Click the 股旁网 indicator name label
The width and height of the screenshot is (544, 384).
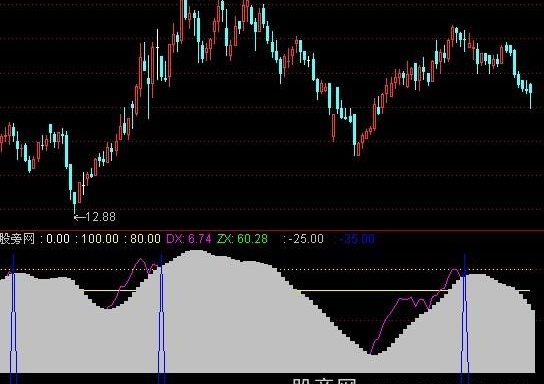tap(17, 239)
